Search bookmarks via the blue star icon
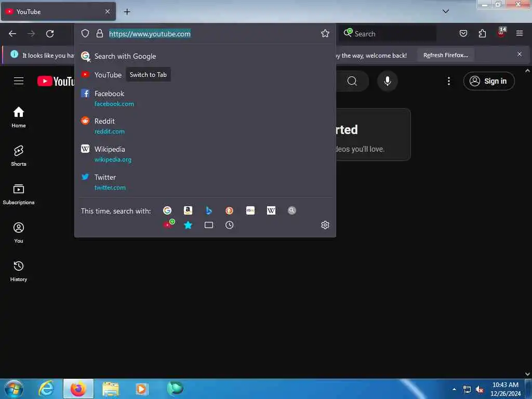This screenshot has width=532, height=399. point(188,225)
